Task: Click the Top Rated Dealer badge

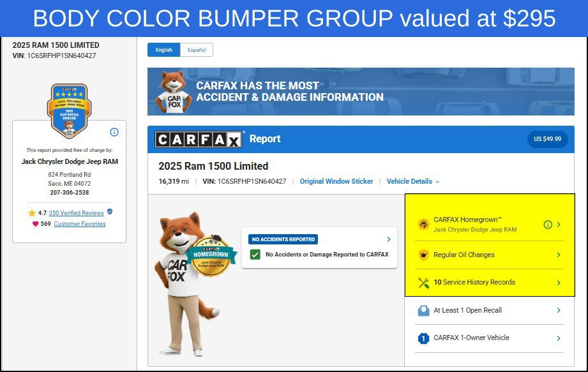Action: tap(69, 111)
